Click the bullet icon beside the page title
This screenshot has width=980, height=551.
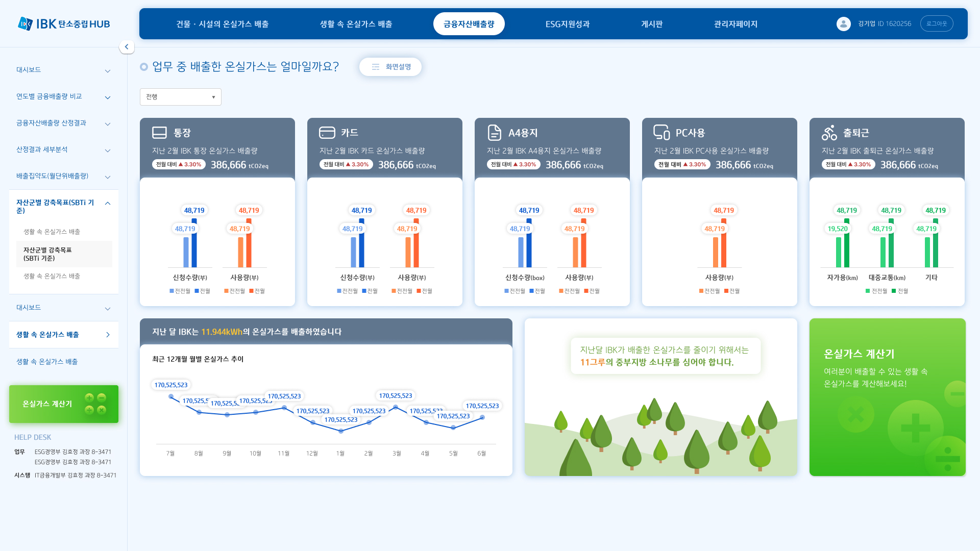144,67
